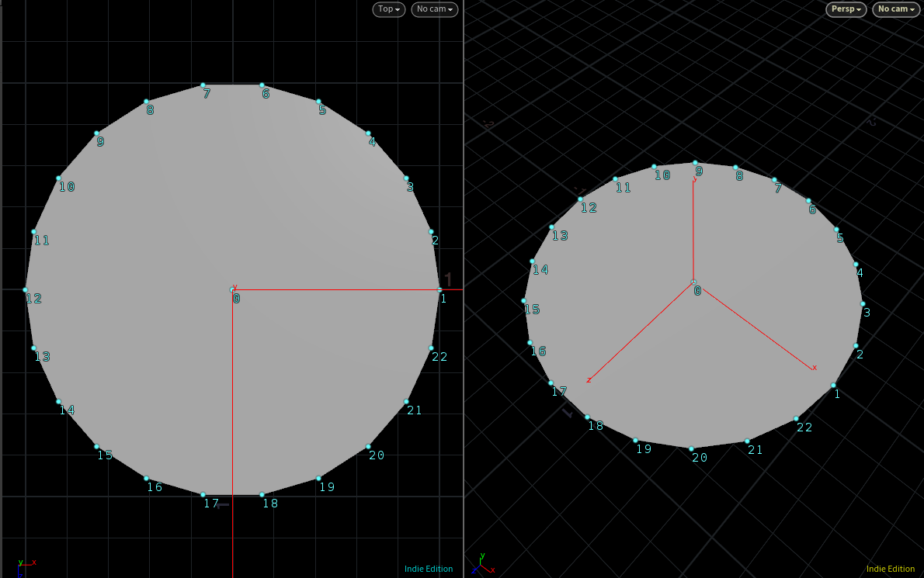Select point 18 in Persp viewport
Image resolution: width=924 pixels, height=578 pixels.
(587, 417)
